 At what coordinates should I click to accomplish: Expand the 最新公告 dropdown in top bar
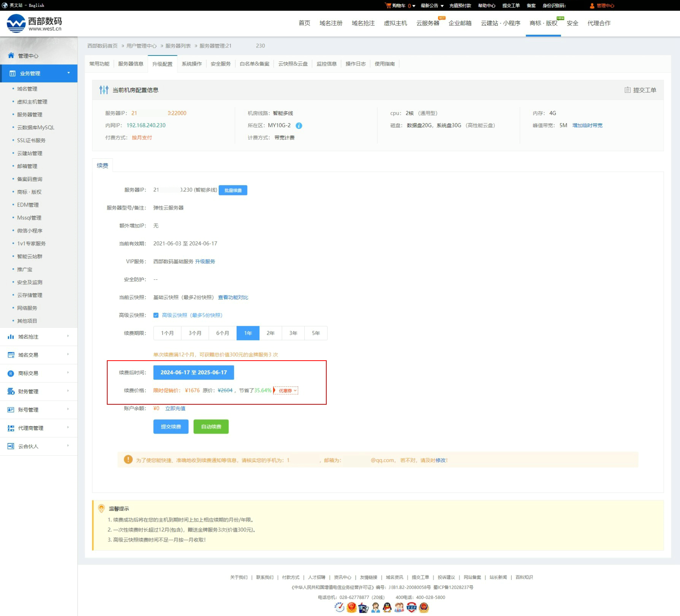tap(432, 5)
